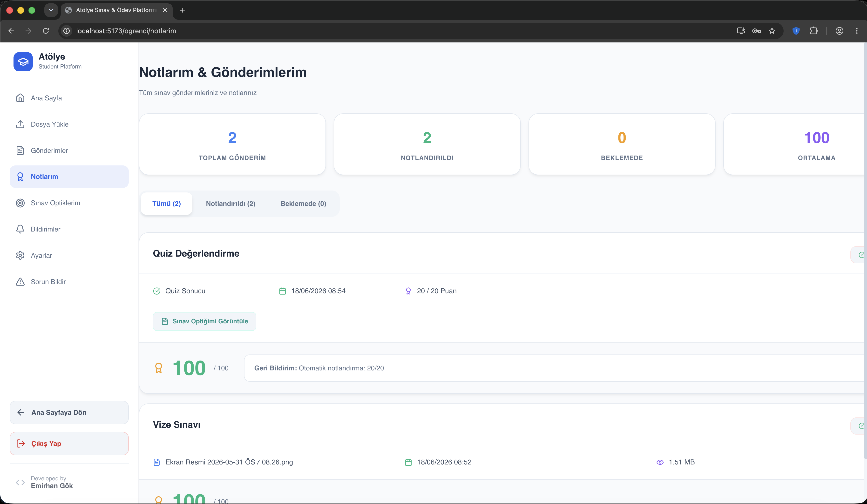Open the browser tab search dropdown arrow
The height and width of the screenshot is (504, 867).
point(51,10)
